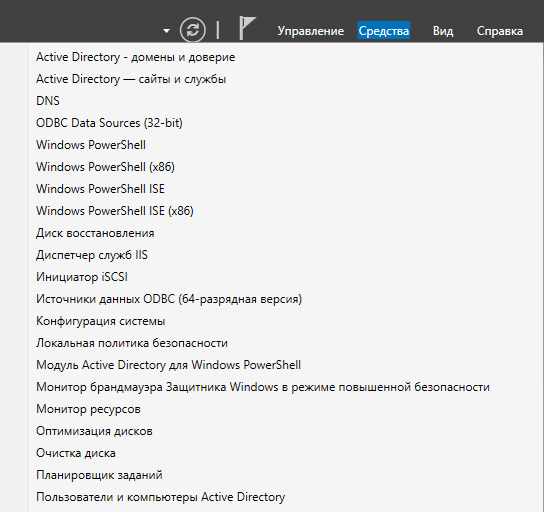Open the Вид menu

pos(443,31)
